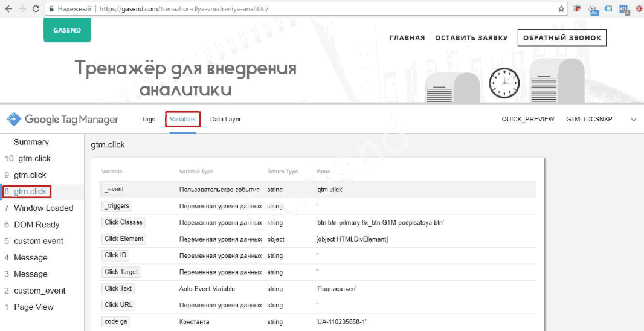Click the Value column header

(323, 172)
